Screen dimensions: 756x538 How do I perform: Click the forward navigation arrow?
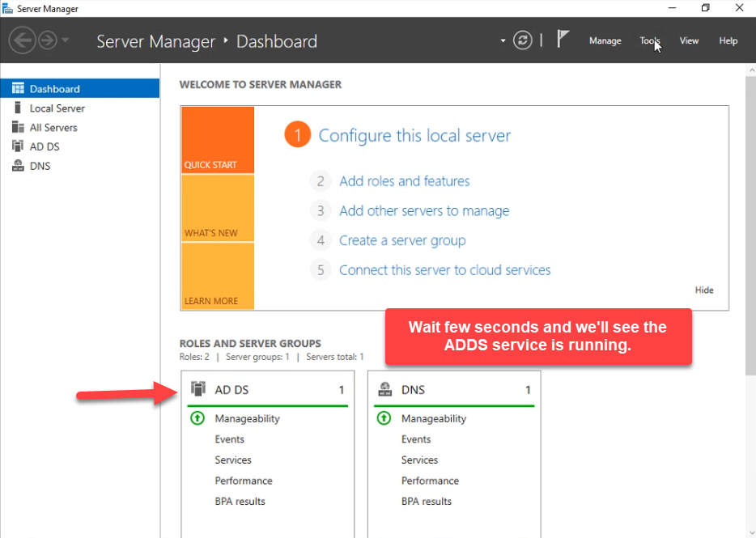(47, 40)
